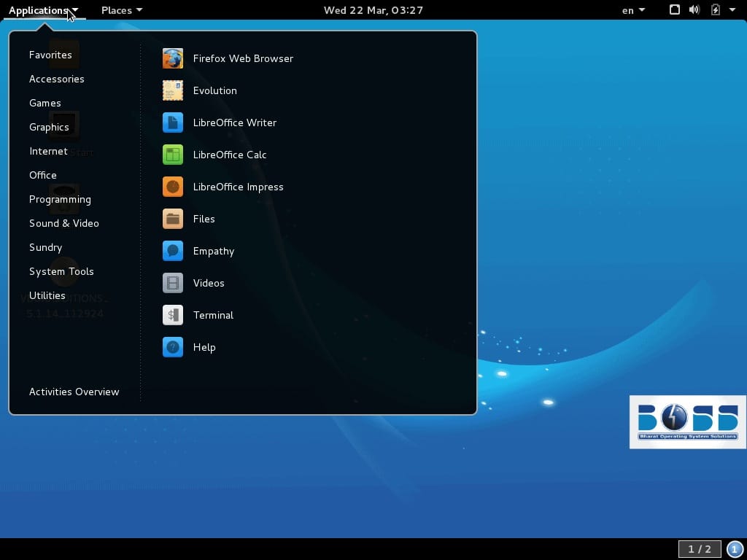Click Activities Overview

point(74,392)
